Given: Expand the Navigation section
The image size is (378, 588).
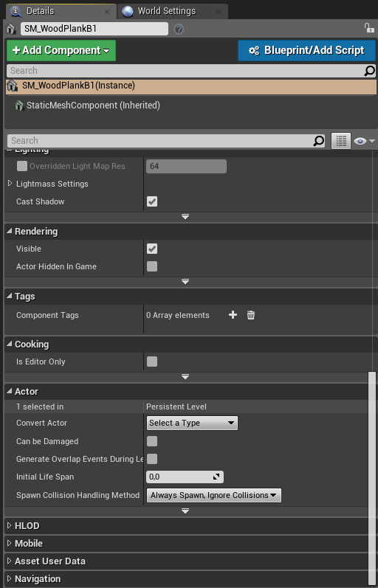Looking at the screenshot, I should pos(10,578).
